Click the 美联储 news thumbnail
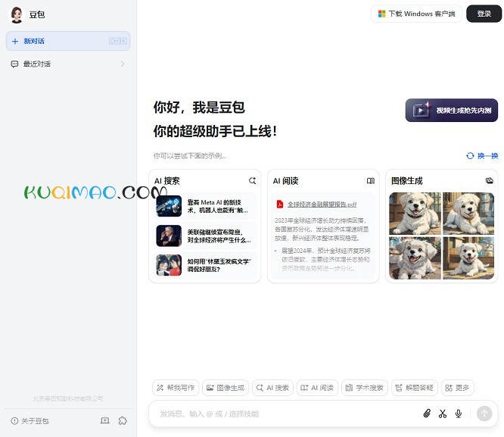This screenshot has height=437, width=504. click(x=169, y=236)
